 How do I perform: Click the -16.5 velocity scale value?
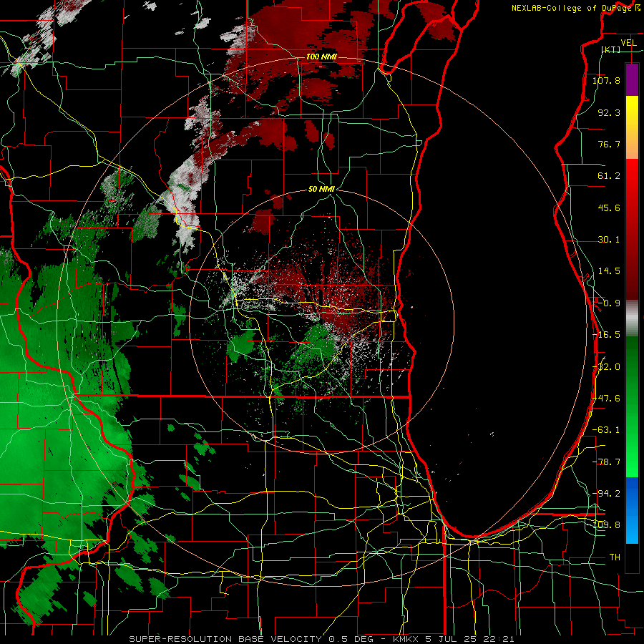click(606, 335)
